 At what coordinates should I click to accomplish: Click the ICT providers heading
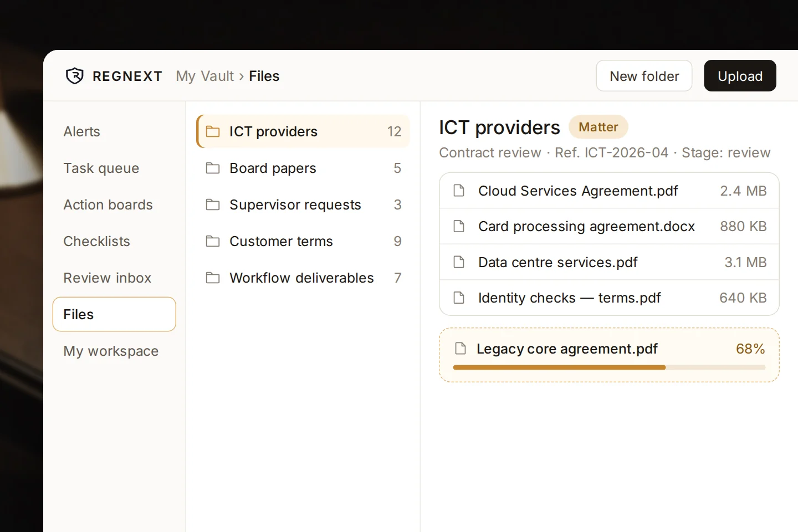click(x=499, y=127)
